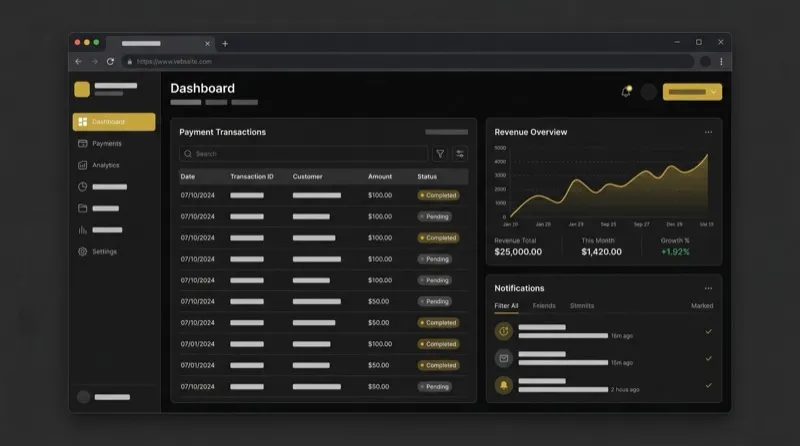This screenshot has width=800, height=446.
Task: Open the filter funnel icon beside search
Action: [439, 154]
